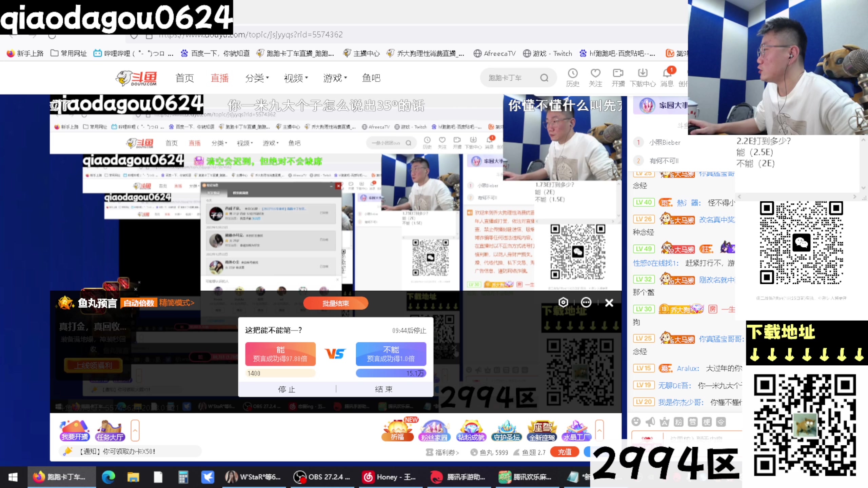
Task: Open the 常用网址 bookmark folder
Action: (68, 53)
